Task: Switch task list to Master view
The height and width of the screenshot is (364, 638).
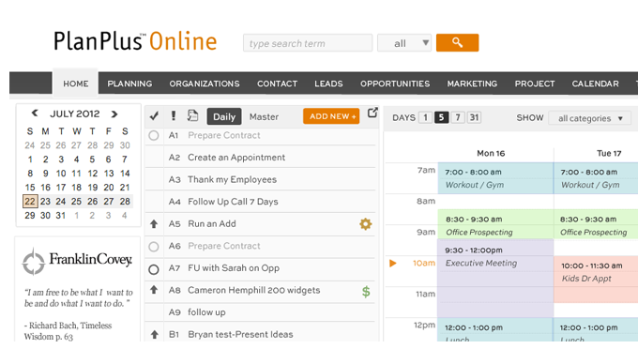Action: [264, 116]
